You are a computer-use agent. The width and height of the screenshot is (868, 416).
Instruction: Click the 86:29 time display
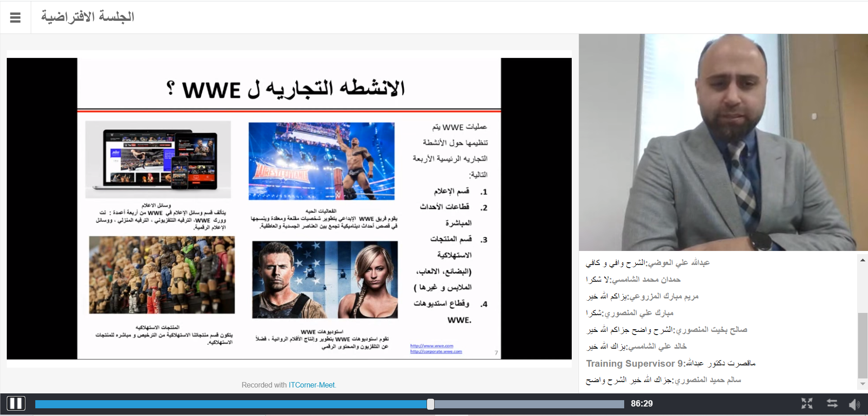pyautogui.click(x=642, y=403)
